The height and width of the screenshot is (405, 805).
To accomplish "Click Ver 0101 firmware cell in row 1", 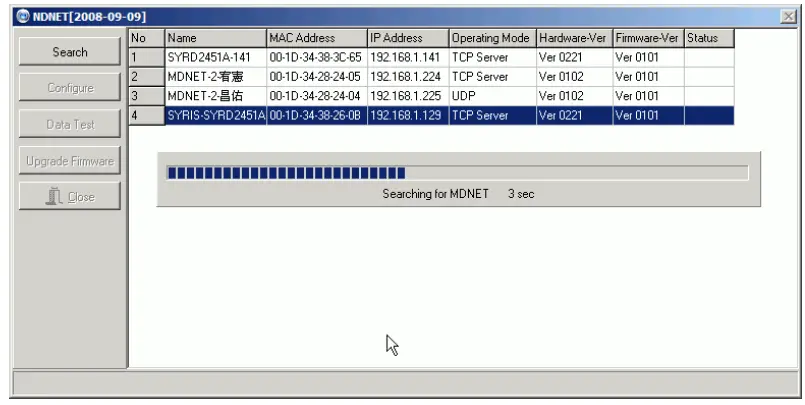I will 648,57.
